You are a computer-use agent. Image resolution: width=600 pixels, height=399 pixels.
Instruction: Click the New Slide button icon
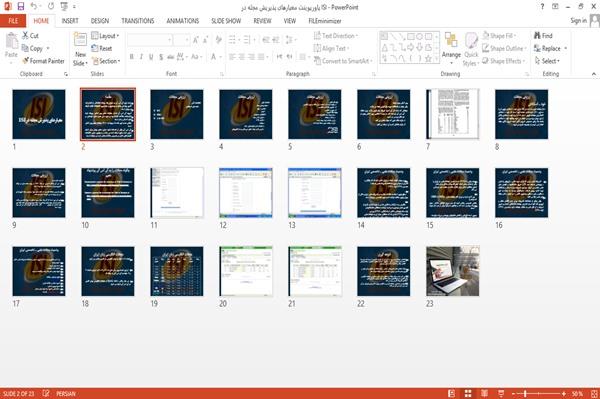pyautogui.click(x=80, y=40)
